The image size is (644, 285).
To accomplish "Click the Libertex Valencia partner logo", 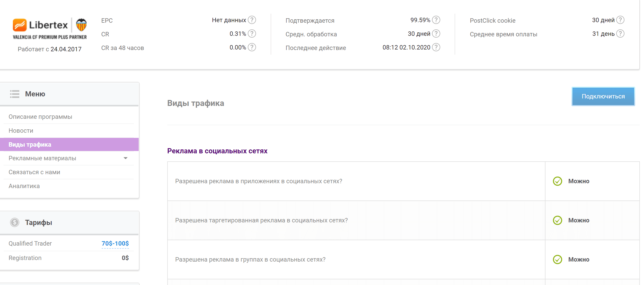I will [x=50, y=29].
